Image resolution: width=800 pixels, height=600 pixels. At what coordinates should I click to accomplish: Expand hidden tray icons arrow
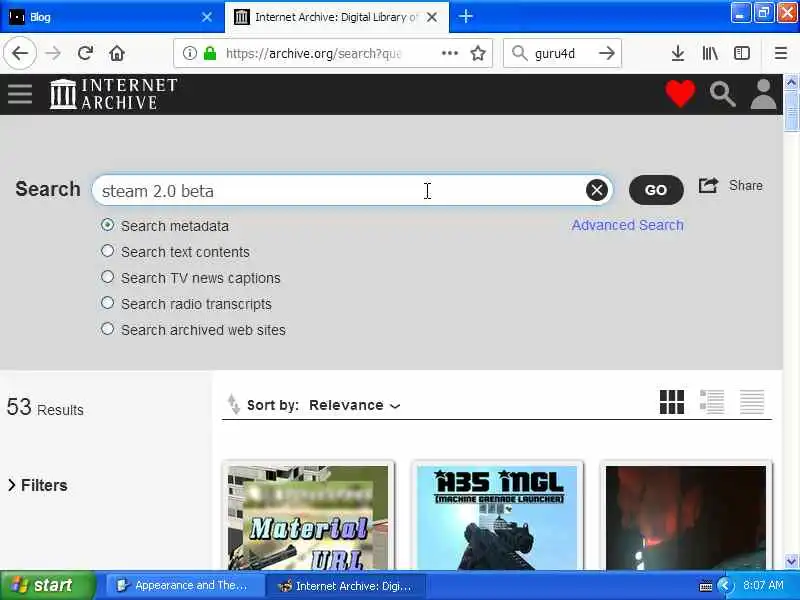tap(725, 585)
